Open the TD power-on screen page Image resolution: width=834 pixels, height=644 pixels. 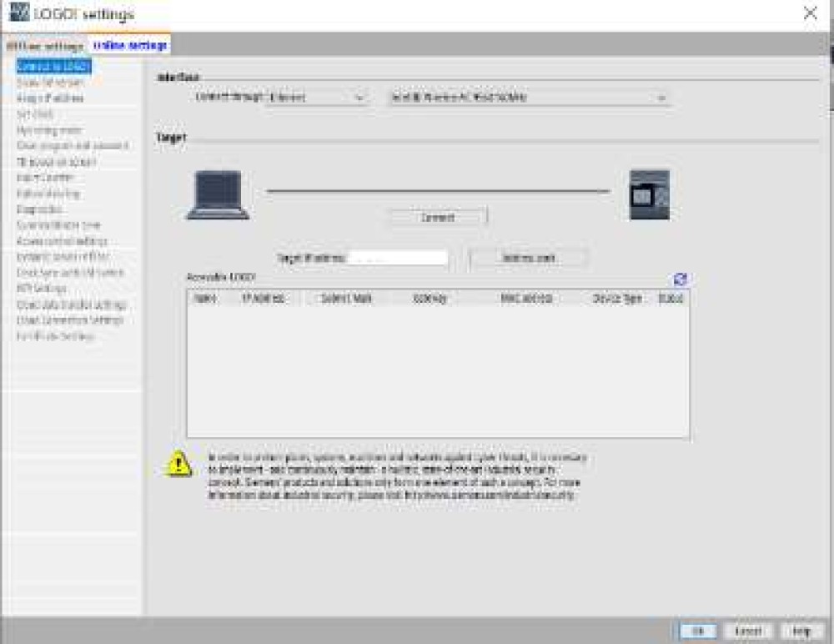[57, 162]
